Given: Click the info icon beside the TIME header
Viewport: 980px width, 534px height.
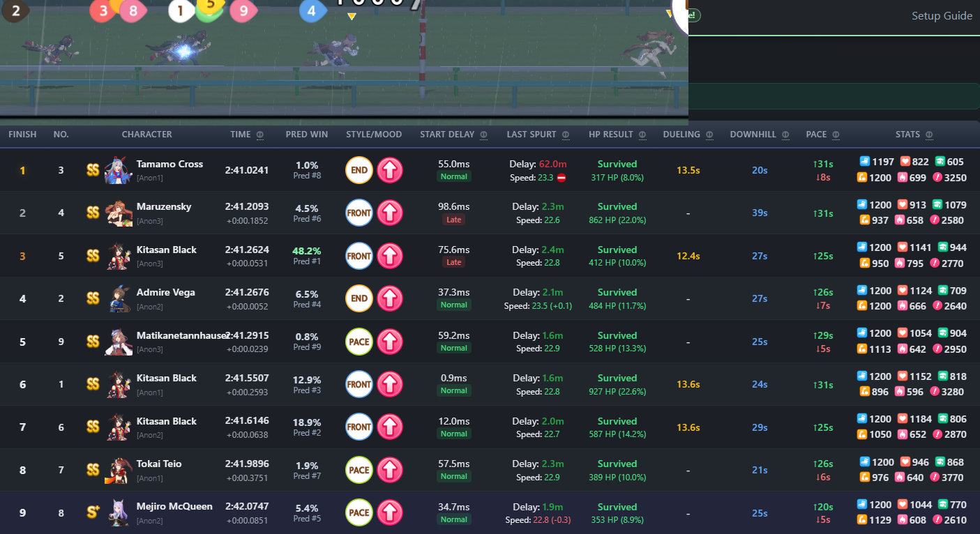Looking at the screenshot, I should point(260,135).
